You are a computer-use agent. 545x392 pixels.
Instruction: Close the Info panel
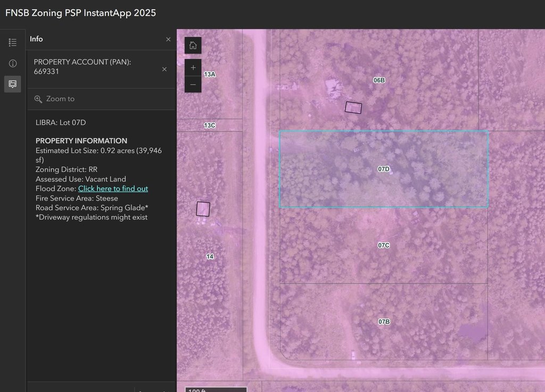(168, 39)
